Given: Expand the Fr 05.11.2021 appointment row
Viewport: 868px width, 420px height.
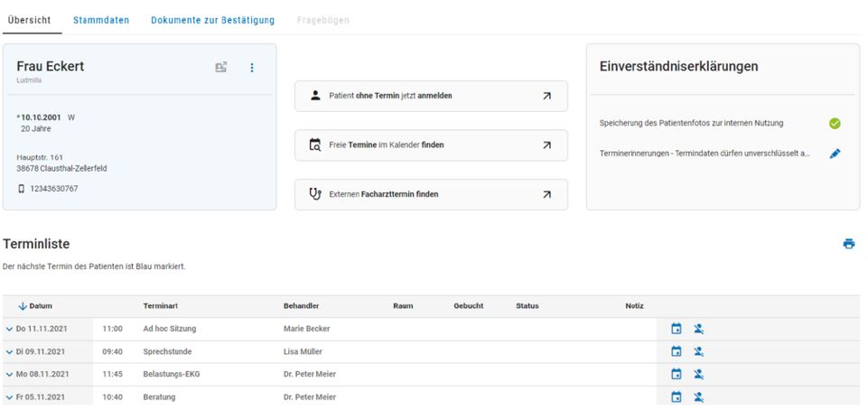Looking at the screenshot, I should [x=10, y=397].
